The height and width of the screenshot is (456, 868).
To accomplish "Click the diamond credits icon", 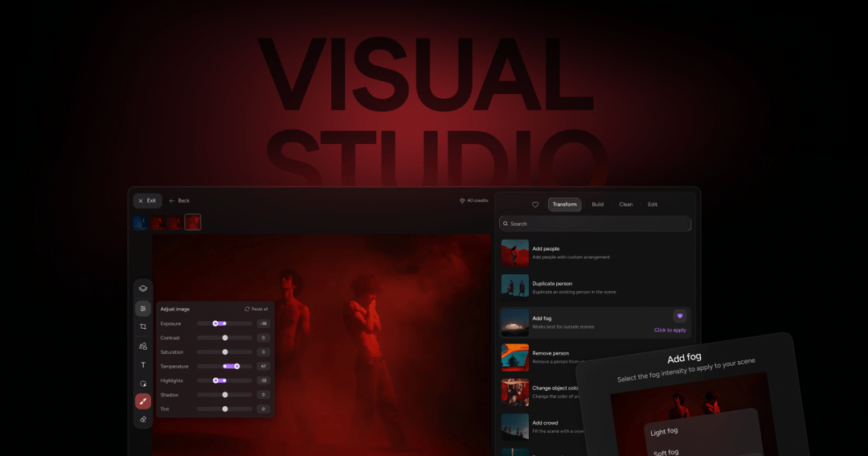I will (462, 200).
